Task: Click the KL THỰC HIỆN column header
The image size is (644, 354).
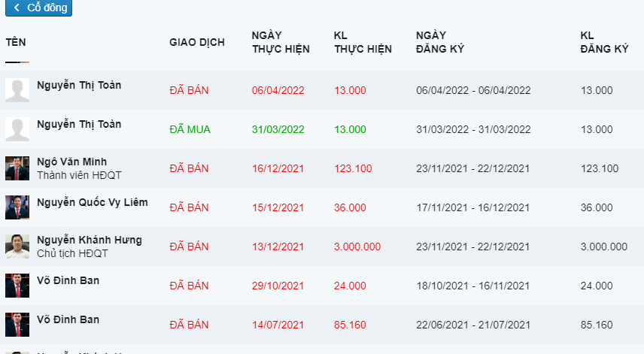Action: [363, 42]
